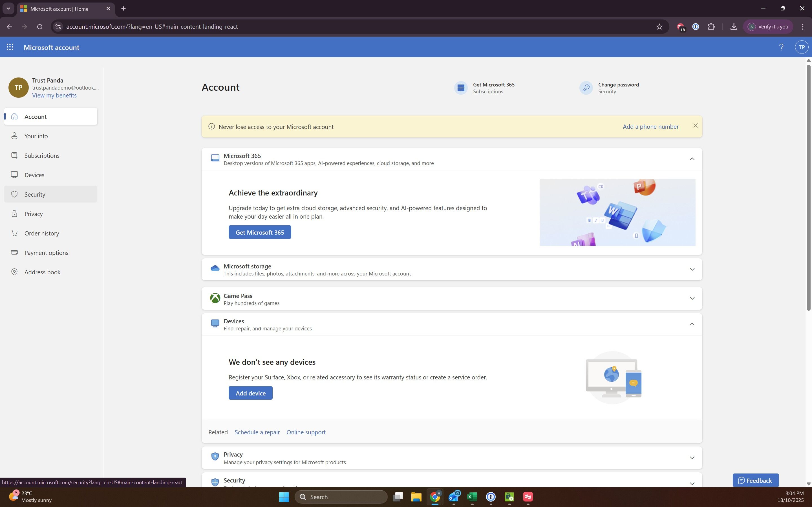Click the Get Microsoft 365 tile icon
Screen dimensions: 812x507
pos(461,88)
